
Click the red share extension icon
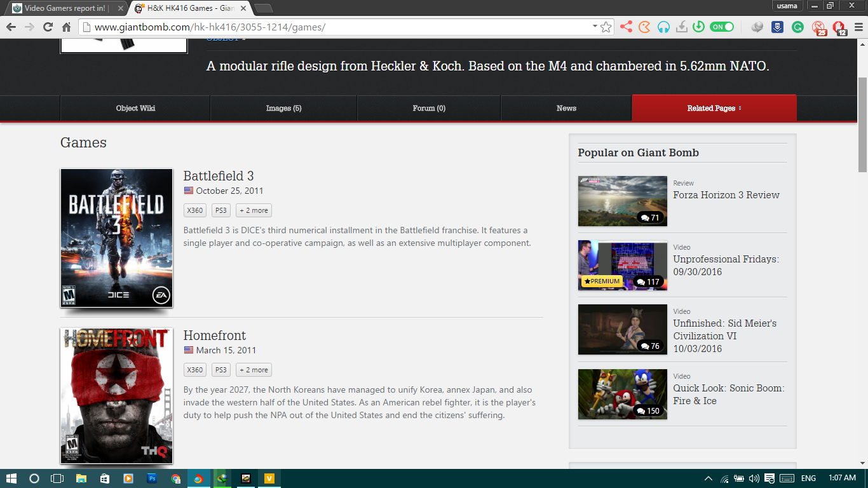[626, 27]
